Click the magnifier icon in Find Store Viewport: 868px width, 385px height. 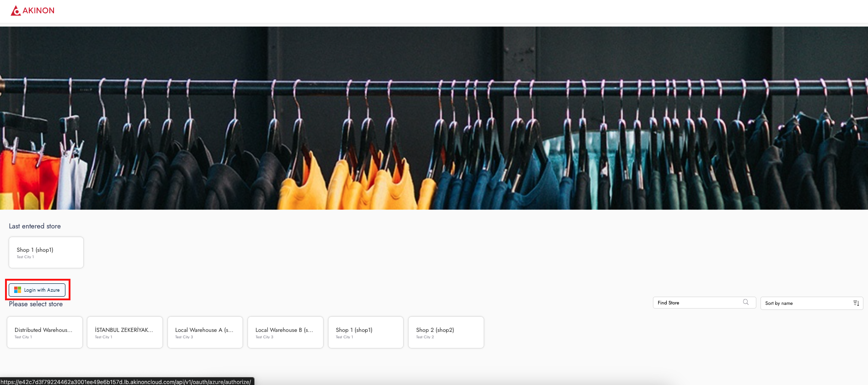(746, 302)
